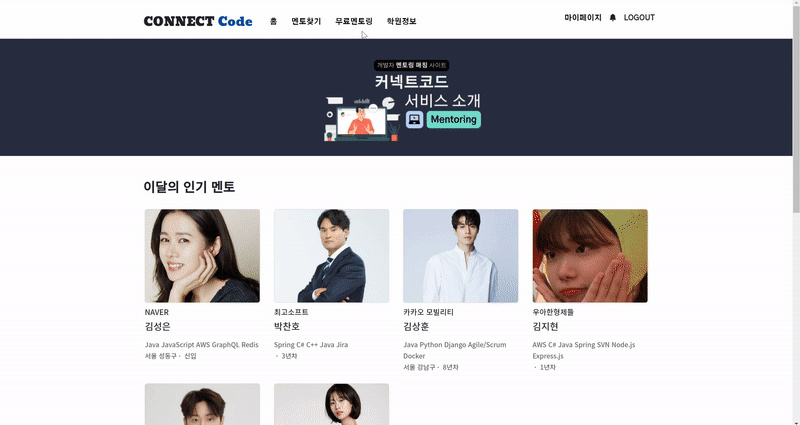Open 마이페이지 link
The width and height of the screenshot is (800, 425).
click(583, 17)
